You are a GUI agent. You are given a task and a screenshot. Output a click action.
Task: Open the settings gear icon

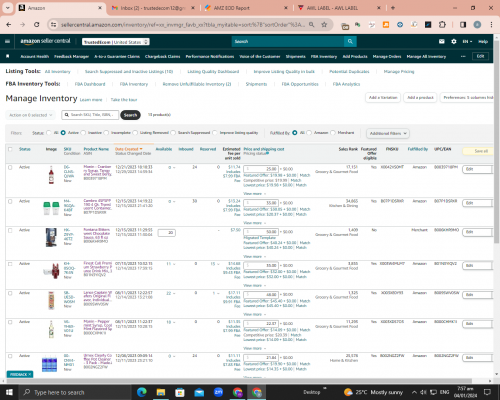pos(454,41)
